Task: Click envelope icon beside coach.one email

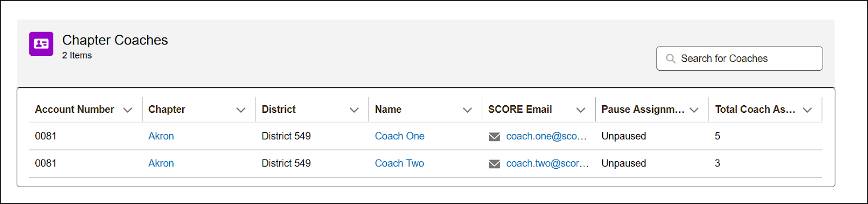Action: [494, 137]
